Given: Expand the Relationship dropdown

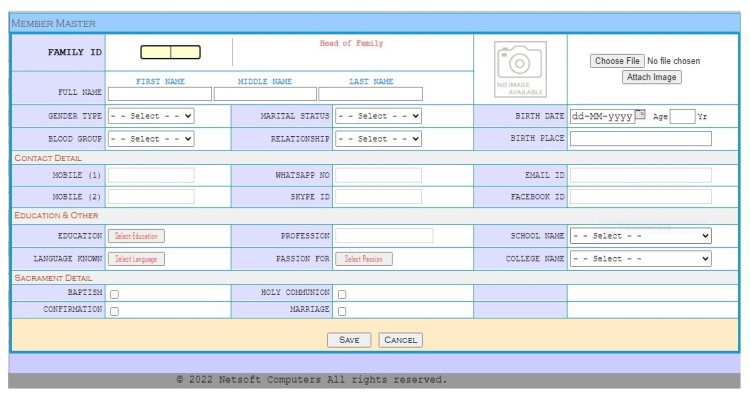Looking at the screenshot, I should (378, 139).
